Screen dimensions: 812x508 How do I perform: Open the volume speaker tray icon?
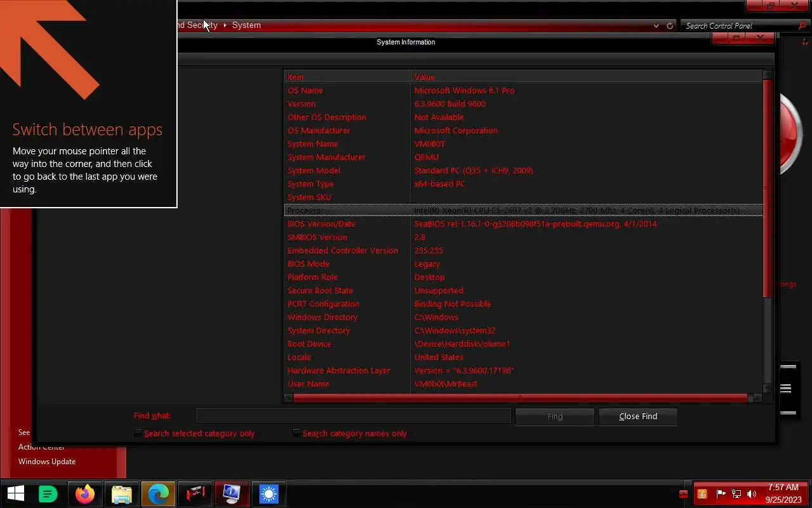pyautogui.click(x=752, y=494)
